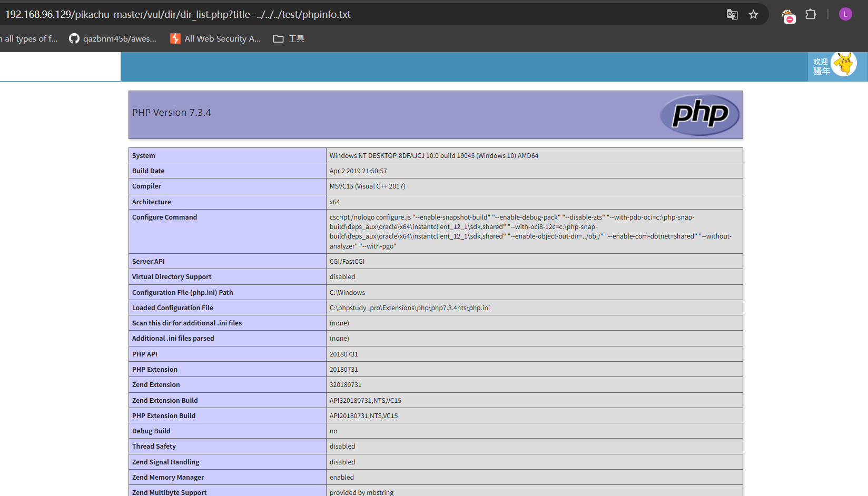Click the 'Scan this dir for additional .ini files' label
The width and height of the screenshot is (868, 496).
pos(187,323)
